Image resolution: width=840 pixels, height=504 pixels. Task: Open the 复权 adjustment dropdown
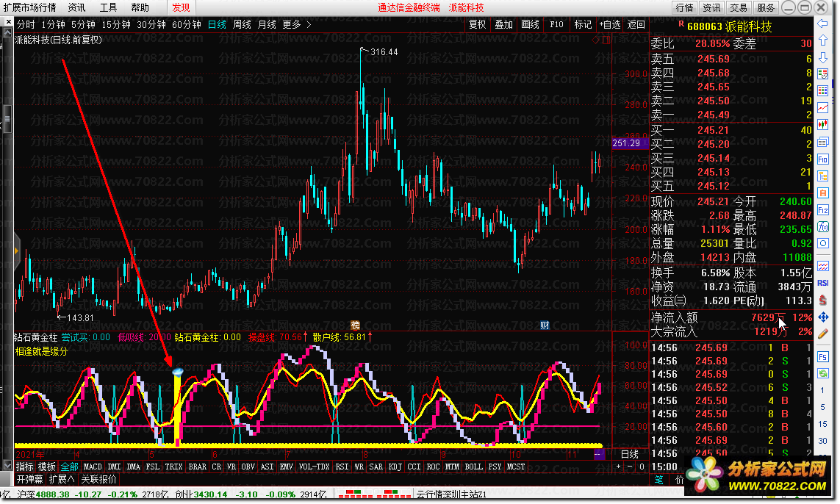tap(477, 25)
